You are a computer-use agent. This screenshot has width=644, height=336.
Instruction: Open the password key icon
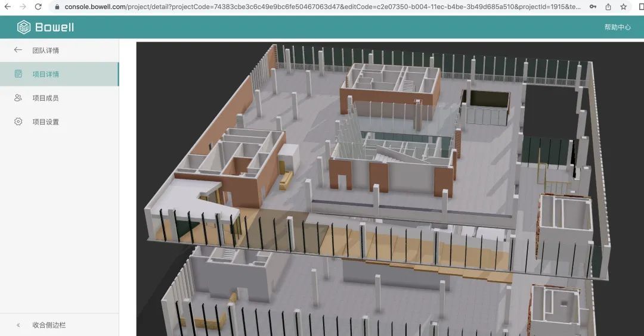(x=593, y=7)
